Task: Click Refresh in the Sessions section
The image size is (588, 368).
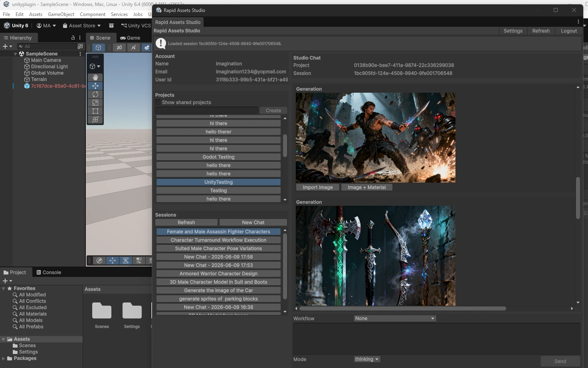Action: (186, 223)
